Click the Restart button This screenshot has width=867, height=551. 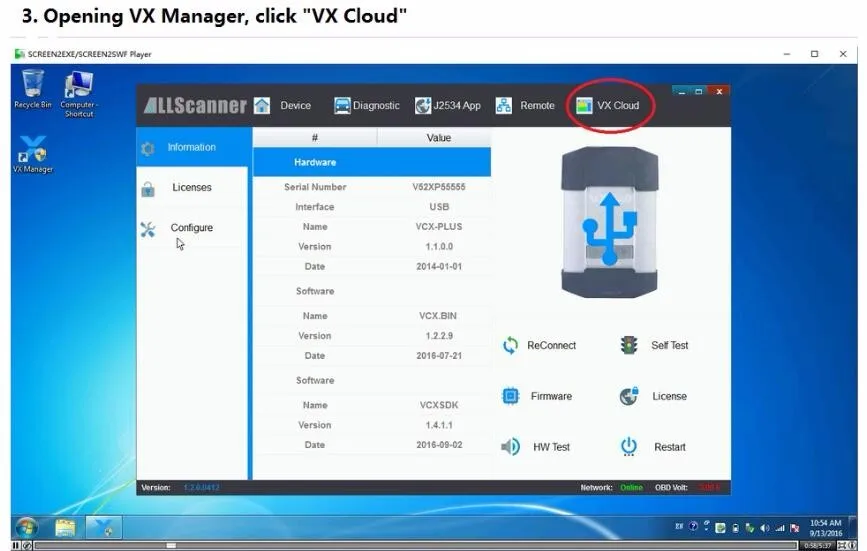[653, 447]
